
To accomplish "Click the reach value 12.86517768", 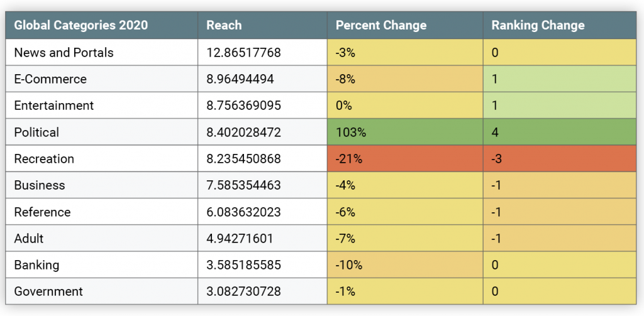I will (x=243, y=53).
